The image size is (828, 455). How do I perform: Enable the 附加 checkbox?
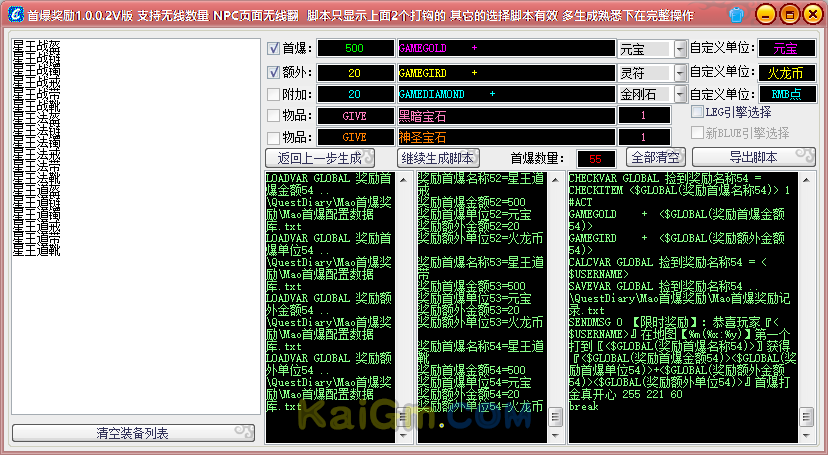[273, 94]
